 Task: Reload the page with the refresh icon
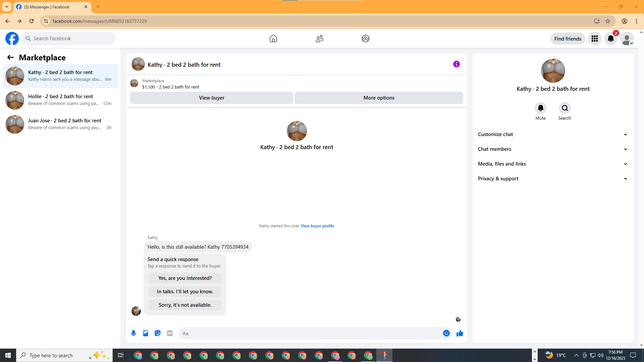32,21
